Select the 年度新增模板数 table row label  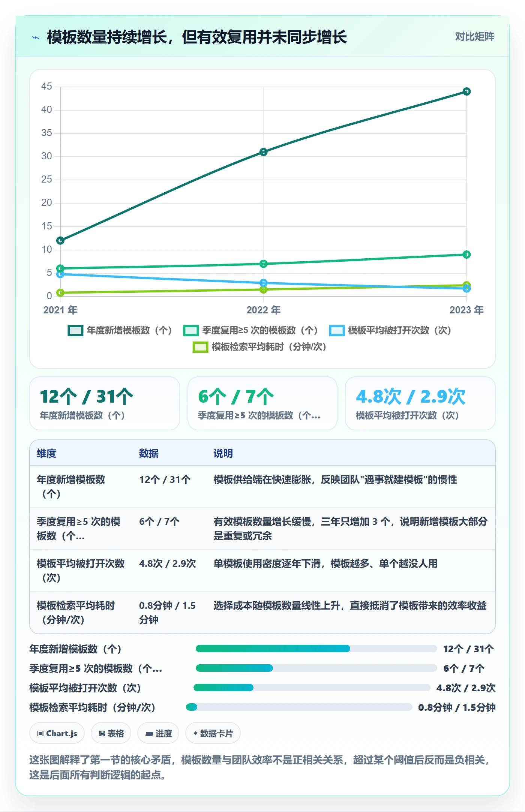(71, 487)
